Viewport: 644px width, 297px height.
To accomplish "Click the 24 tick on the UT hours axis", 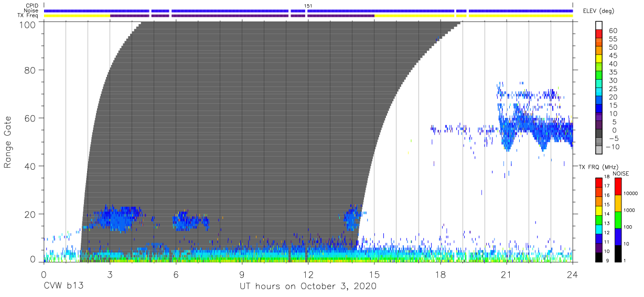I will [573, 274].
